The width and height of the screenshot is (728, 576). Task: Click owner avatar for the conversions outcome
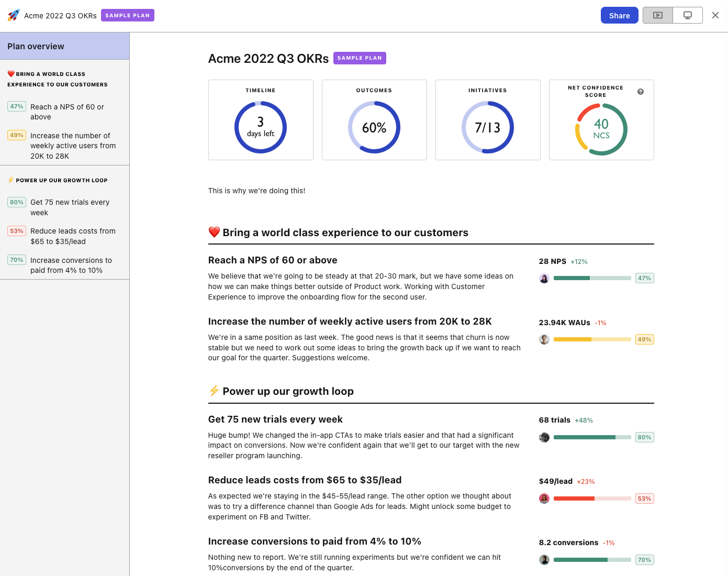(x=544, y=560)
